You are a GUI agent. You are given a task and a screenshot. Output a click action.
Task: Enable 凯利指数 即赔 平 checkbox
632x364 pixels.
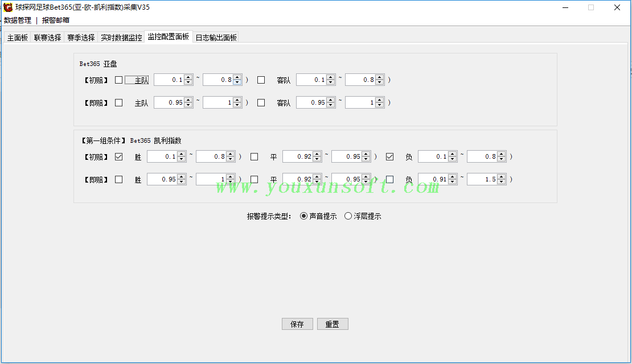coord(255,179)
